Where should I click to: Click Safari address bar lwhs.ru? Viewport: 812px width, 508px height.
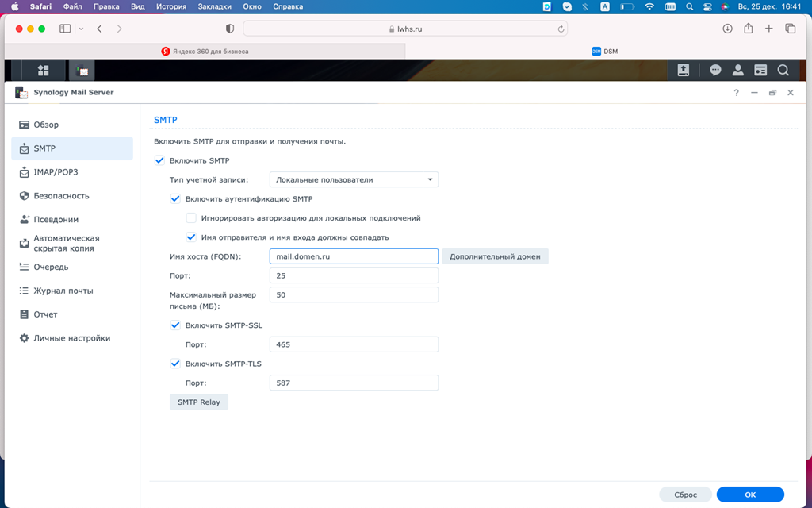[x=405, y=29]
